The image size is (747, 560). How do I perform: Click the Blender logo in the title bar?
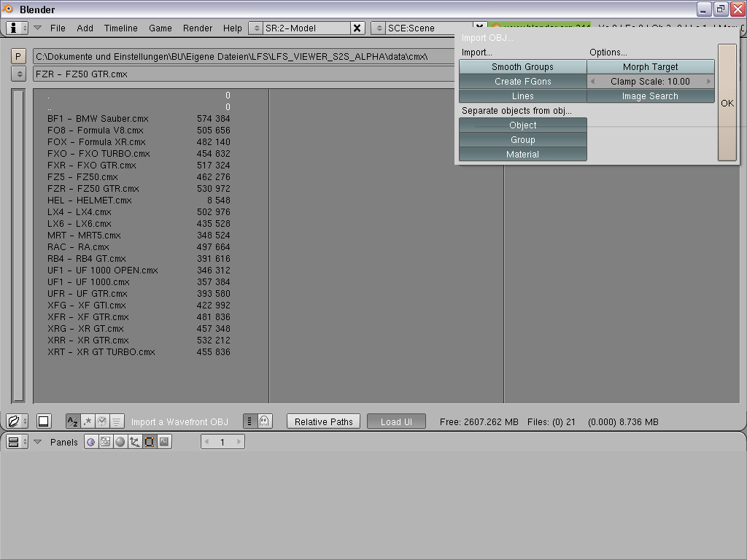pyautogui.click(x=7, y=9)
